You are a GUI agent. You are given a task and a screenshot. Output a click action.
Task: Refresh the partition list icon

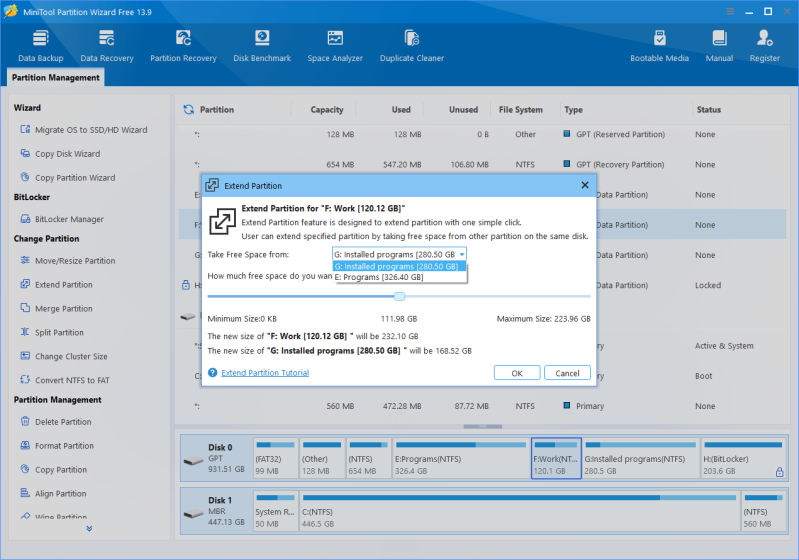tap(189, 110)
